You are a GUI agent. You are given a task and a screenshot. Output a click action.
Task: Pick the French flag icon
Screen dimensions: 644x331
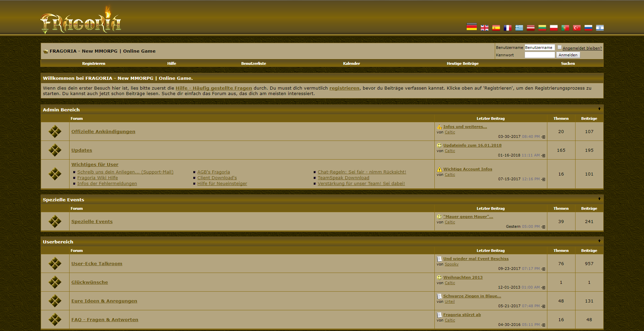[x=508, y=28]
